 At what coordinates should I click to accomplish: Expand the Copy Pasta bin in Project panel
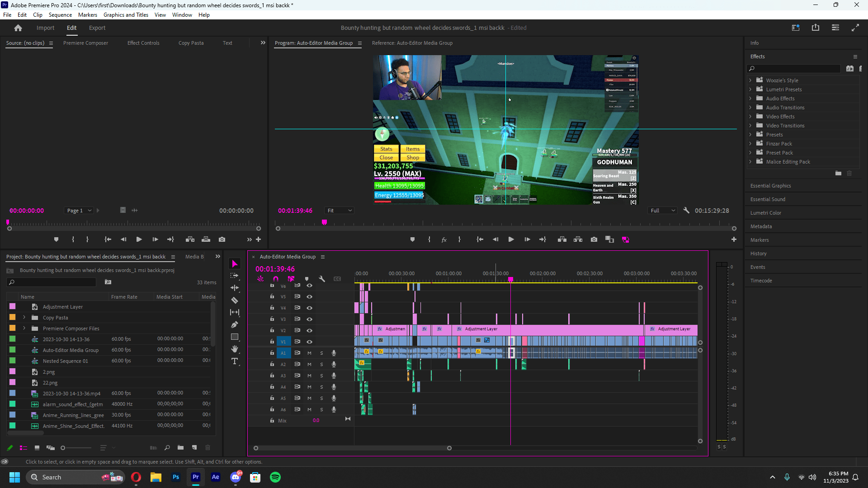point(24,318)
